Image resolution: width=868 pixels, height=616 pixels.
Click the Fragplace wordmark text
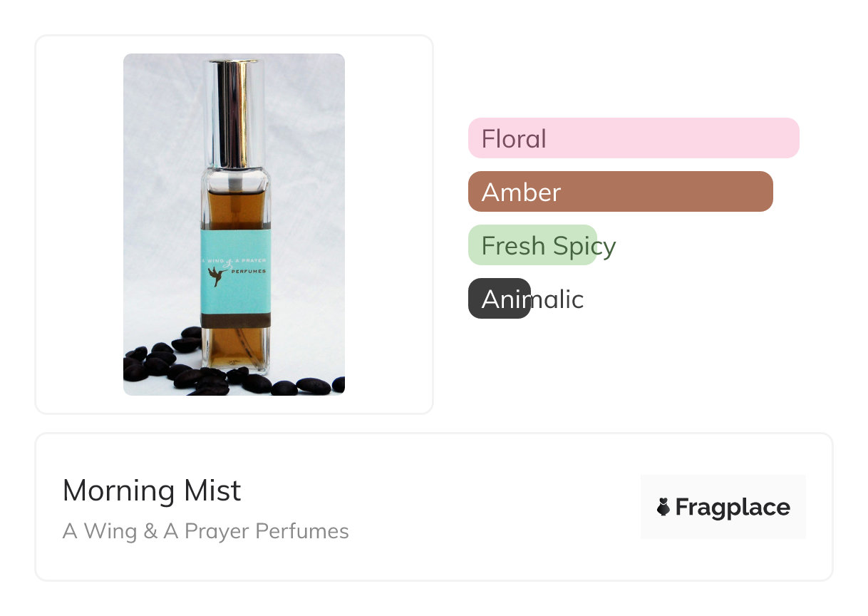[733, 507]
